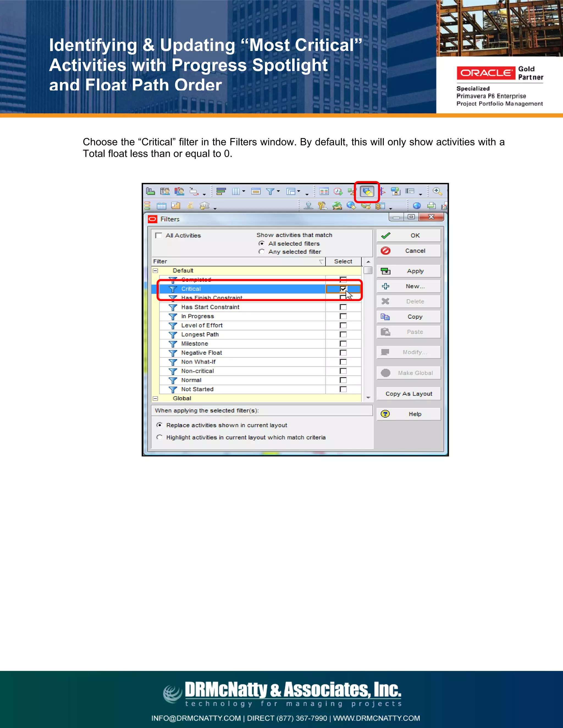
Task: Click the funnel icon beside Longest Path
Action: pos(173,335)
